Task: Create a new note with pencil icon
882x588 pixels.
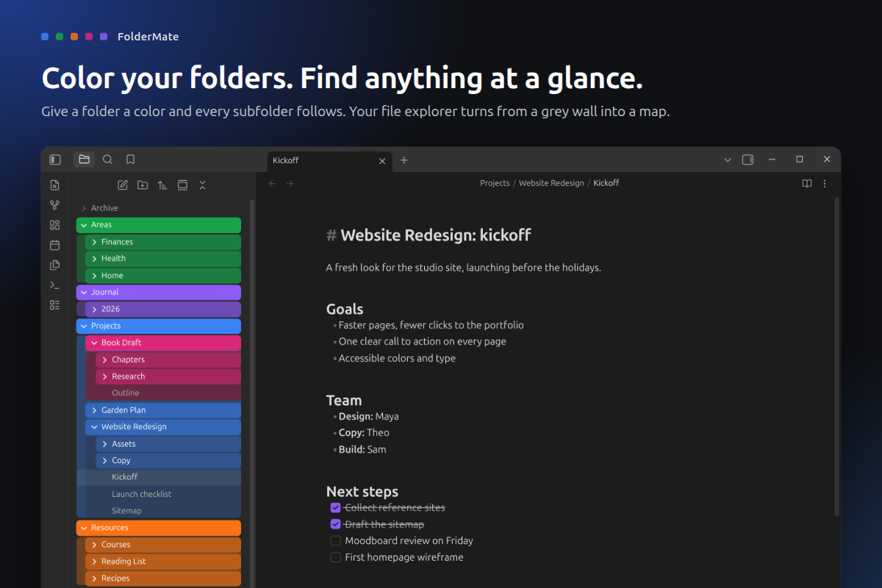Action: 123,185
